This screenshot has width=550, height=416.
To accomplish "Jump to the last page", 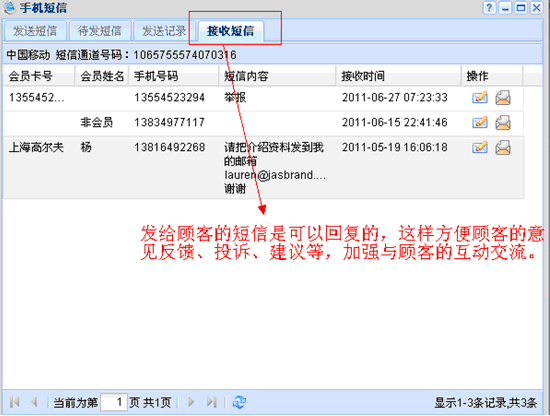I will coord(212,402).
